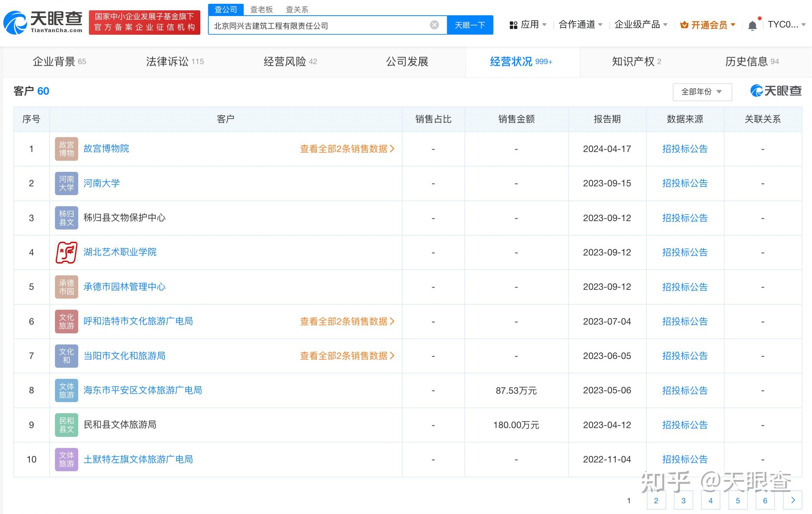This screenshot has width=812, height=514.
Task: Click the 秭归县文 customer avatar
Action: click(66, 218)
